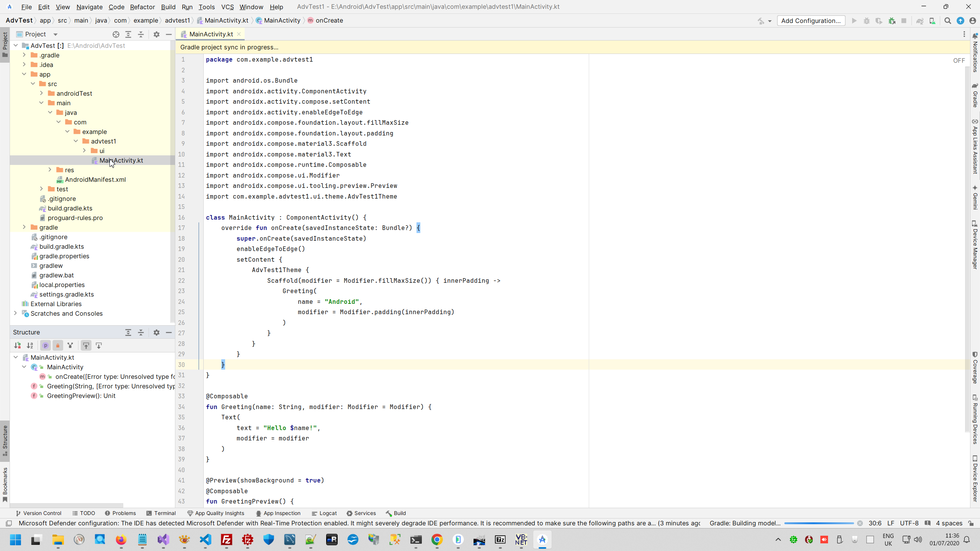Open Project panel settings gear

pos(156,34)
